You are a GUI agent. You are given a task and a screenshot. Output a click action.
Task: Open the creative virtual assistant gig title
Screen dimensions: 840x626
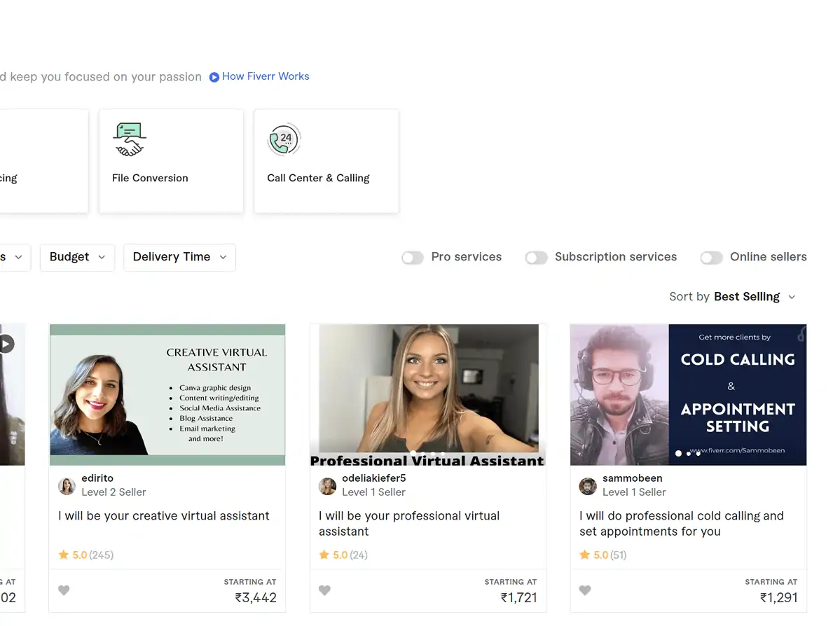coord(164,515)
